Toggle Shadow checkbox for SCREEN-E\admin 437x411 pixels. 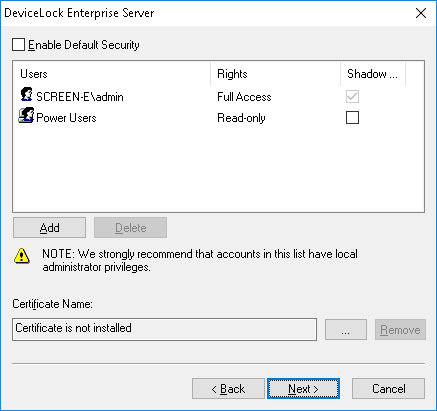pyautogui.click(x=352, y=97)
